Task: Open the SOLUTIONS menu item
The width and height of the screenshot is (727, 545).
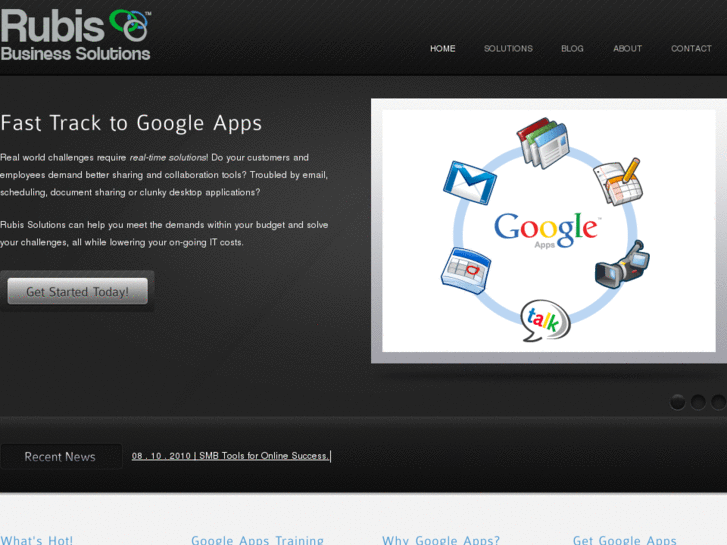Action: coord(508,49)
